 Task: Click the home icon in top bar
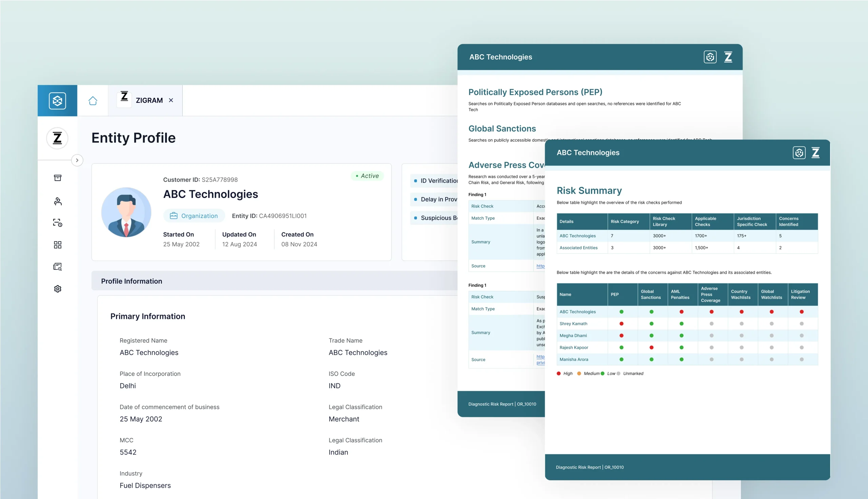[x=93, y=101]
